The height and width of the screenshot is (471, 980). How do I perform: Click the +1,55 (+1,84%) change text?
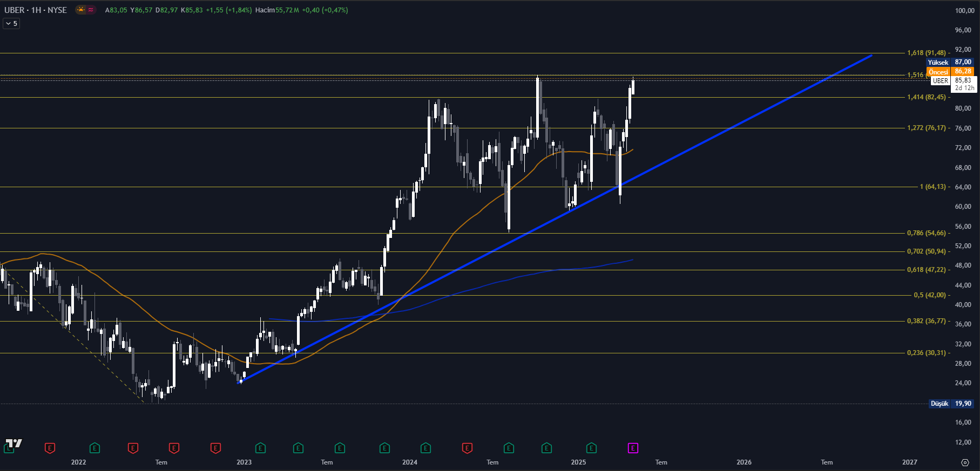click(x=229, y=10)
